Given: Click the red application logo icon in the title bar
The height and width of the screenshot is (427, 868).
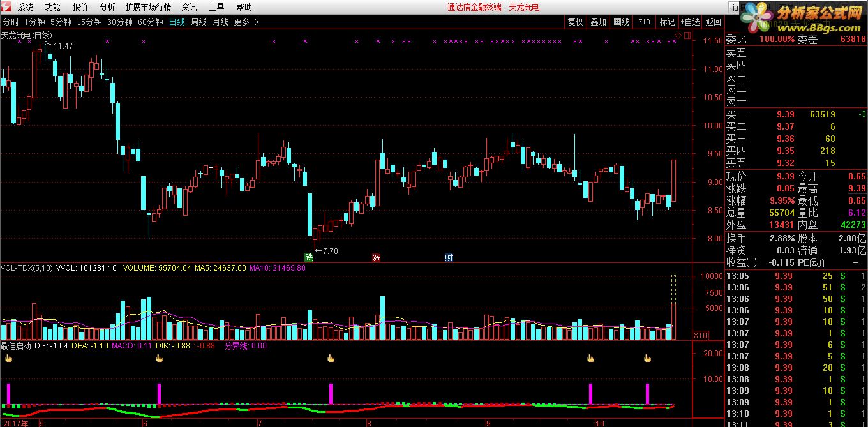Looking at the screenshot, I should click(x=7, y=7).
